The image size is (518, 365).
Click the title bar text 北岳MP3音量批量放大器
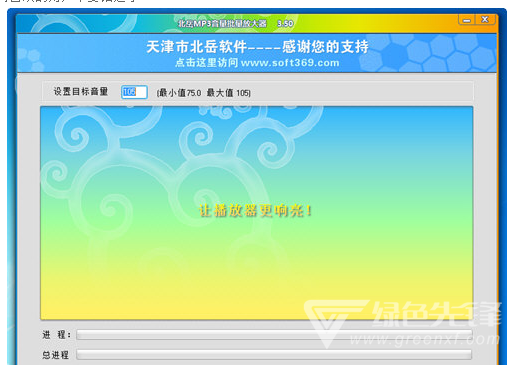(x=222, y=23)
